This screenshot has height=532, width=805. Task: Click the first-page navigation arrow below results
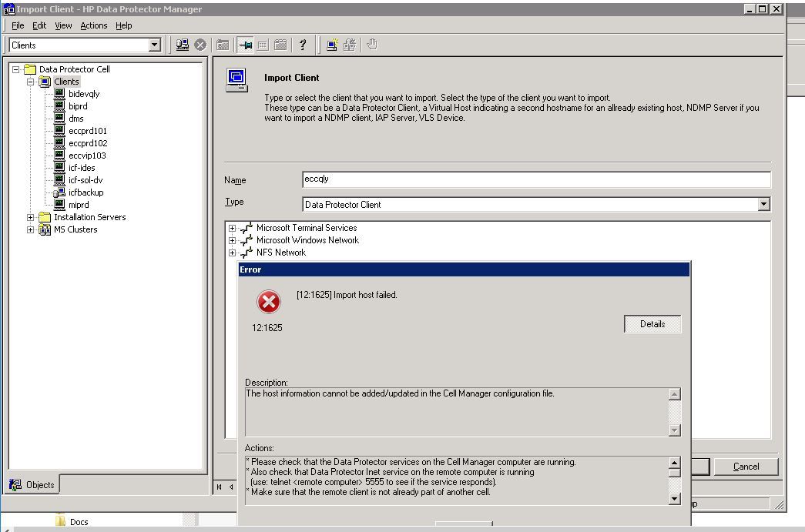coord(220,487)
